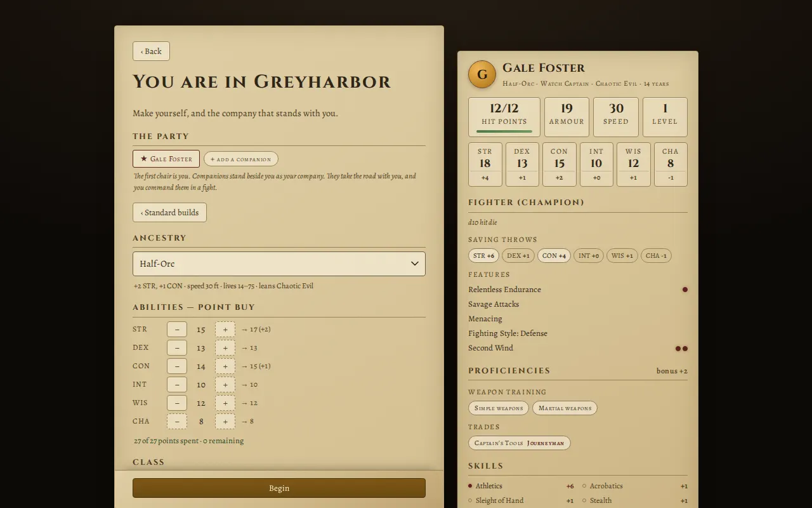Decrease STR ability score
Image resolution: width=812 pixels, height=508 pixels.
pos(177,330)
